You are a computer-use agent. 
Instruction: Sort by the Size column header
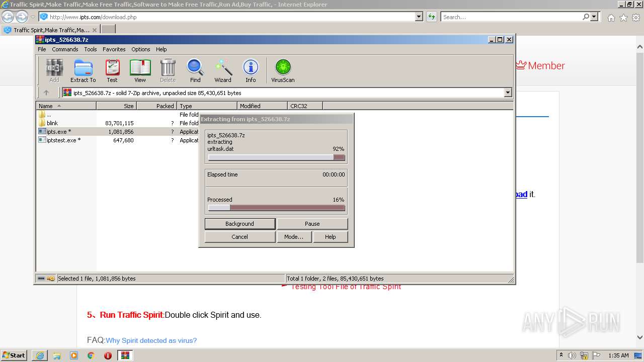tap(116, 106)
